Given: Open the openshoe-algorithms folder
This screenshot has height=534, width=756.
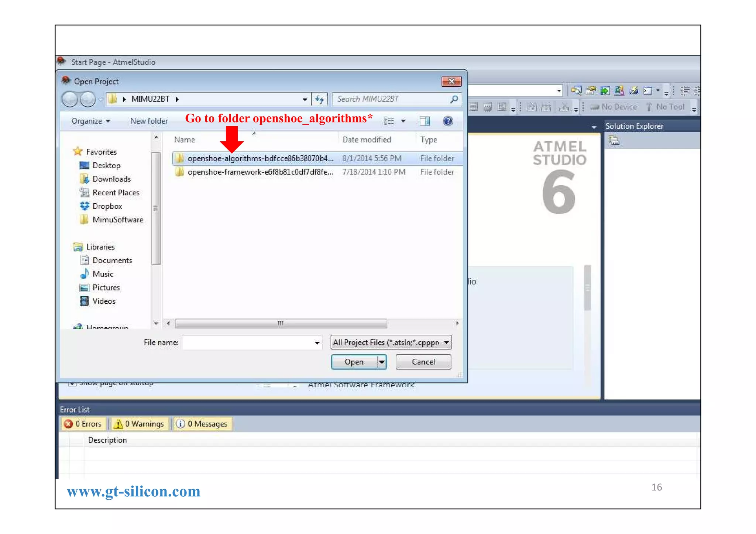Looking at the screenshot, I should [x=317, y=158].
